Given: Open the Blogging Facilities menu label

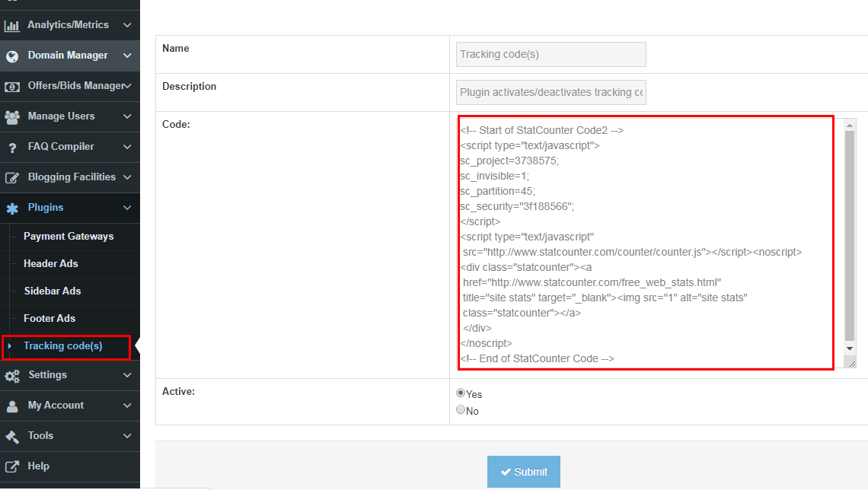Looking at the screenshot, I should (x=72, y=177).
